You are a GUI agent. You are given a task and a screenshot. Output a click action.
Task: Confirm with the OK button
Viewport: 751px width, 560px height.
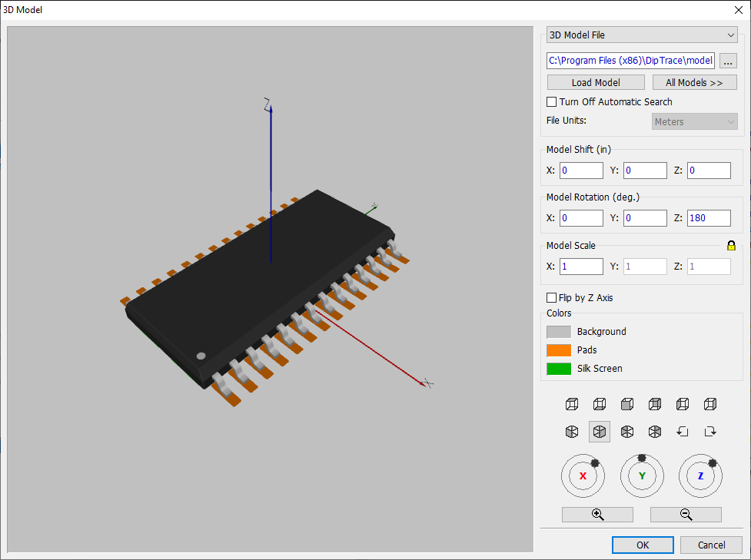[643, 545]
